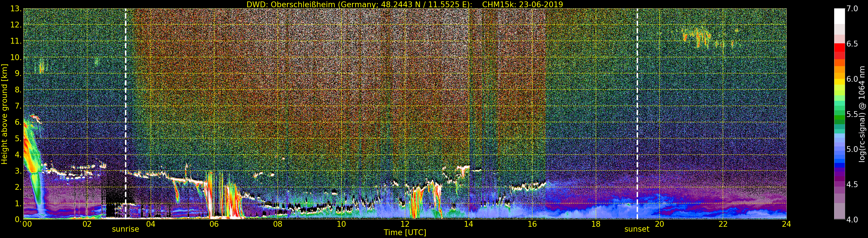The image size is (868, 238).
Task: Click the CHM15k: 23-06-2019 title text
Action: coord(522,4)
